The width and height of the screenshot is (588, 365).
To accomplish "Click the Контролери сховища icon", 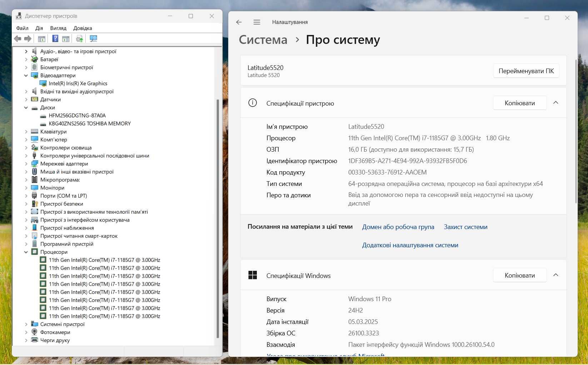I will tap(35, 147).
